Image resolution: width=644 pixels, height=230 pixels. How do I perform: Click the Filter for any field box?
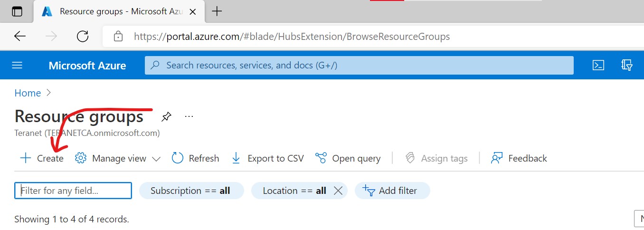tap(73, 191)
